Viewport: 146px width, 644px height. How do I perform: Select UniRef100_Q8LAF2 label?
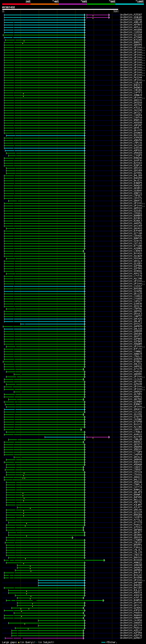131,321
